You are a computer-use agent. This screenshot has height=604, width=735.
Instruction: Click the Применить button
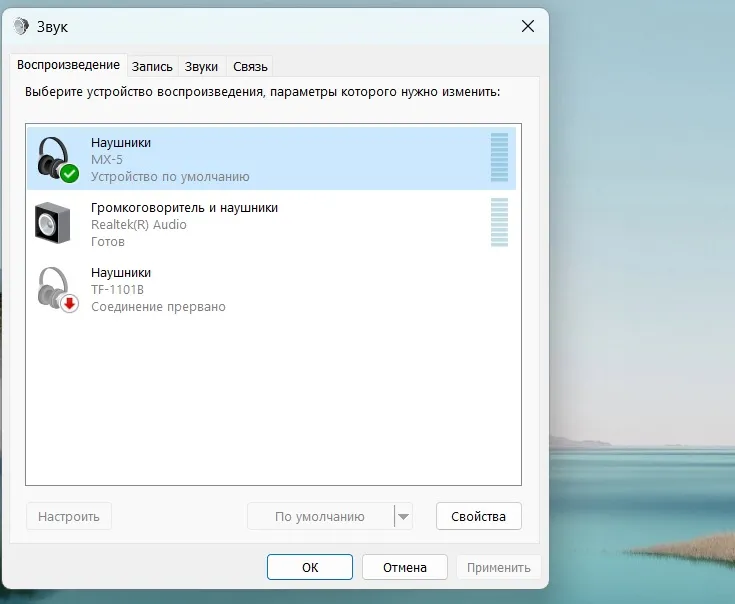click(499, 567)
